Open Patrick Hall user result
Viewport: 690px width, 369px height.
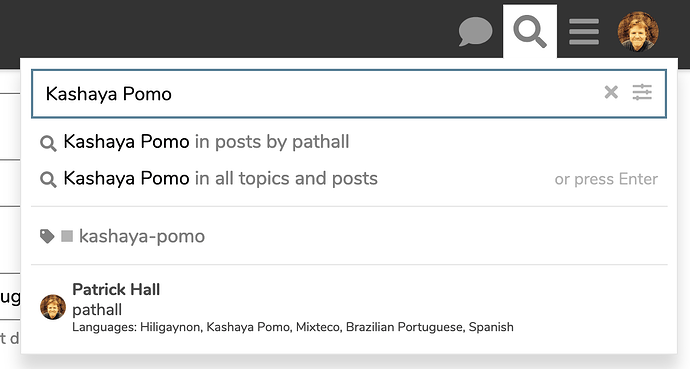(349, 308)
